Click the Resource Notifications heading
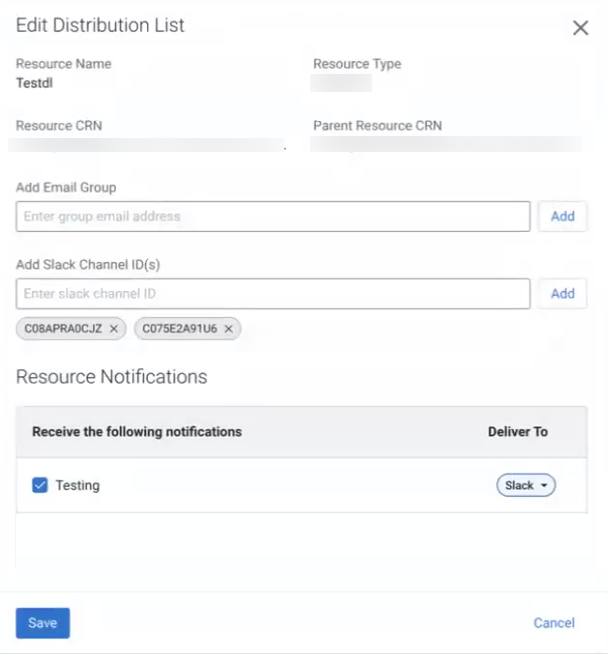The image size is (608, 654). click(x=111, y=377)
